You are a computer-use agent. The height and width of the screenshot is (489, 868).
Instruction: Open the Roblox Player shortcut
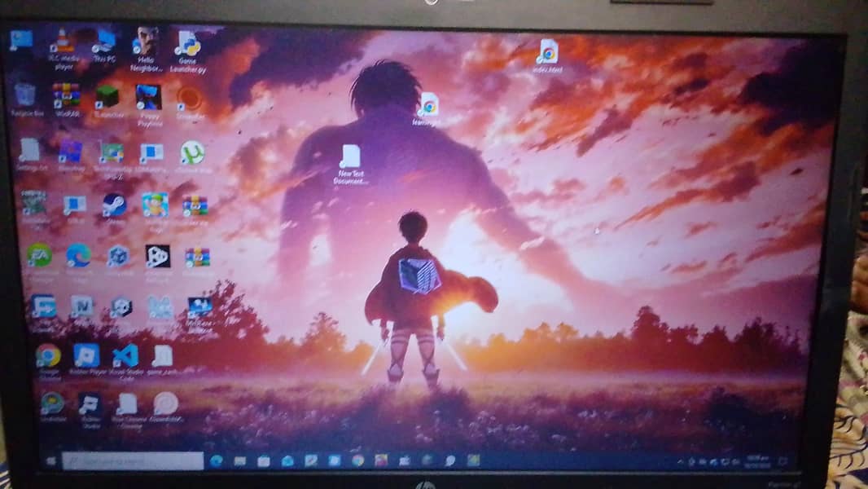87,360
